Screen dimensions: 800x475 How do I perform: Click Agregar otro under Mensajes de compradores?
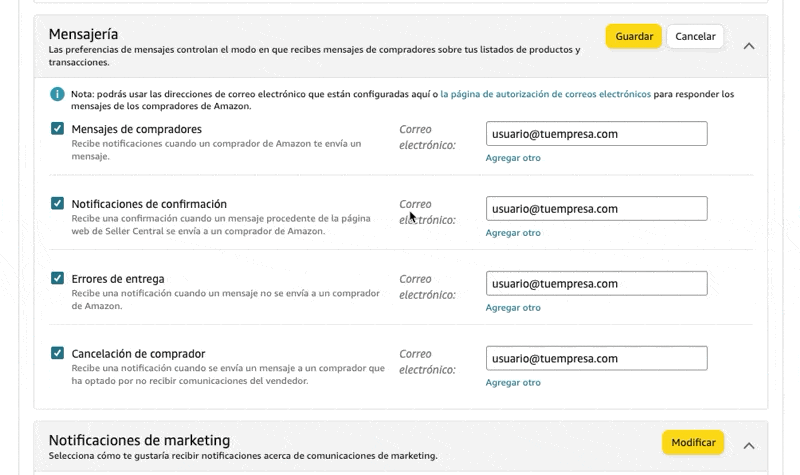tap(513, 158)
